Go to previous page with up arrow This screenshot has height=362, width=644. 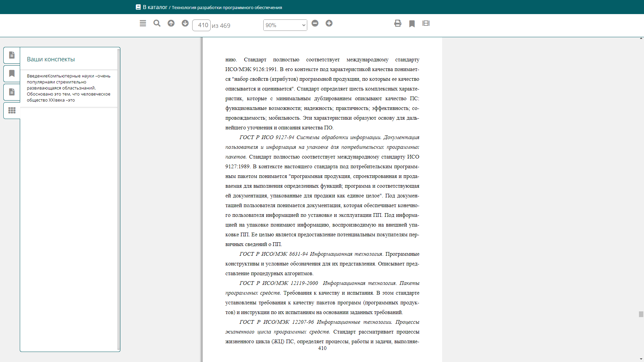point(171,23)
